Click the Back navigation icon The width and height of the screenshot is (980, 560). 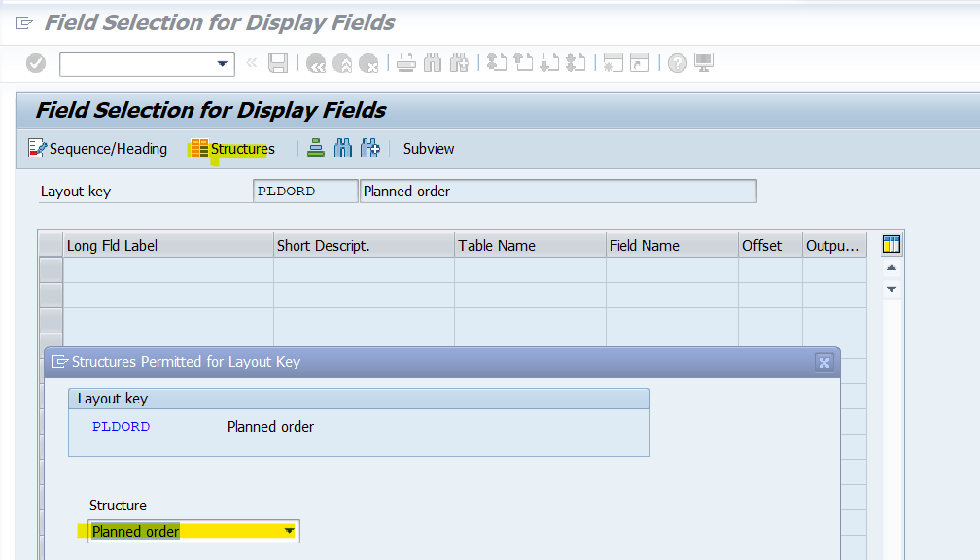[316, 63]
